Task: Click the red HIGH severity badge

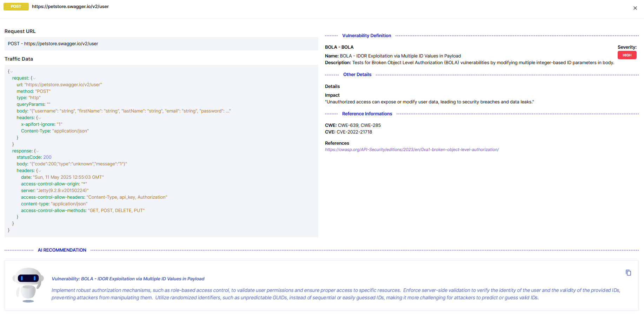Action: [x=627, y=55]
